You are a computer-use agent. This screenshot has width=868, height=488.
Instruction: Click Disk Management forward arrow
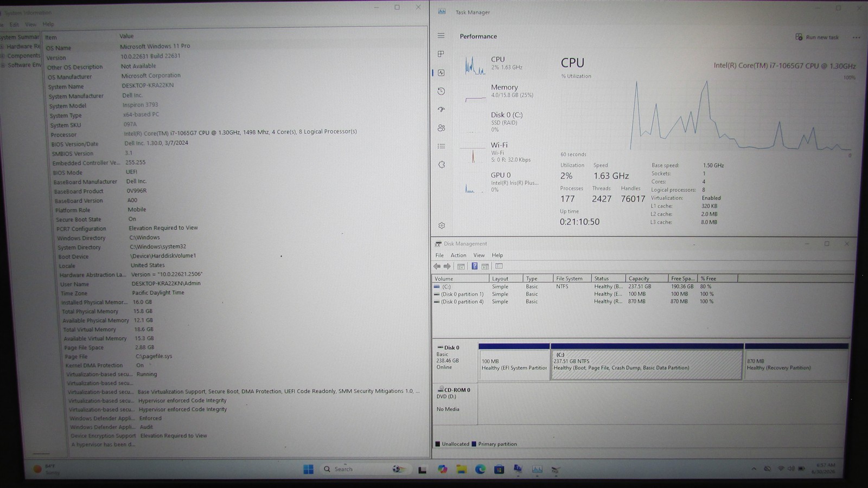tap(447, 266)
